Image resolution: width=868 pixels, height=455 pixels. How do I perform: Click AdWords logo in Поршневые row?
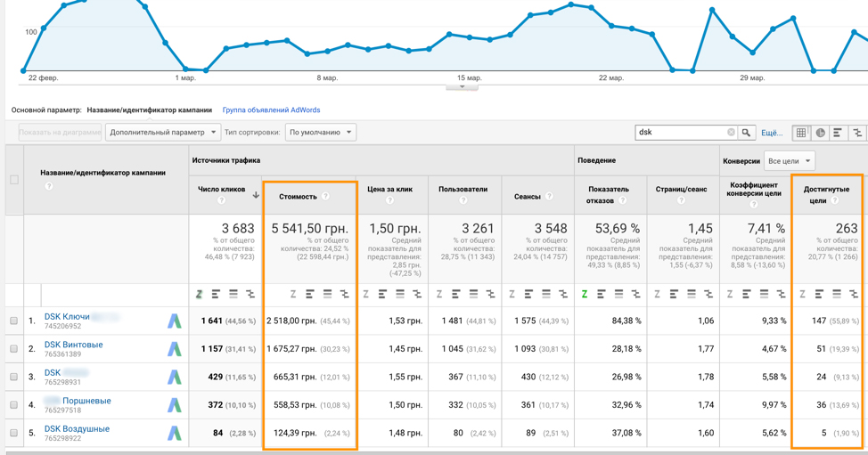pos(175,404)
